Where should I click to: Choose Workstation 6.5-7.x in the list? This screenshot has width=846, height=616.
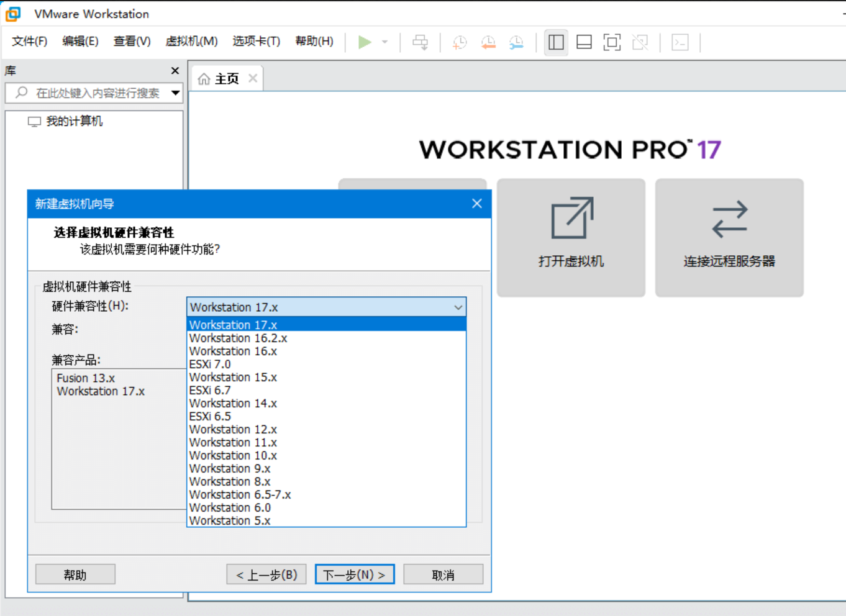coord(327,494)
